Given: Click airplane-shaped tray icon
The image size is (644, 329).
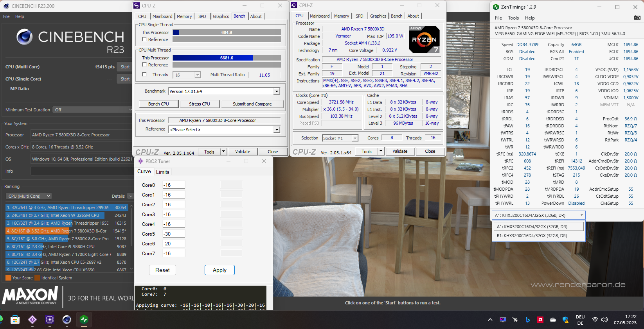Looking at the screenshot, I should pos(515,320).
